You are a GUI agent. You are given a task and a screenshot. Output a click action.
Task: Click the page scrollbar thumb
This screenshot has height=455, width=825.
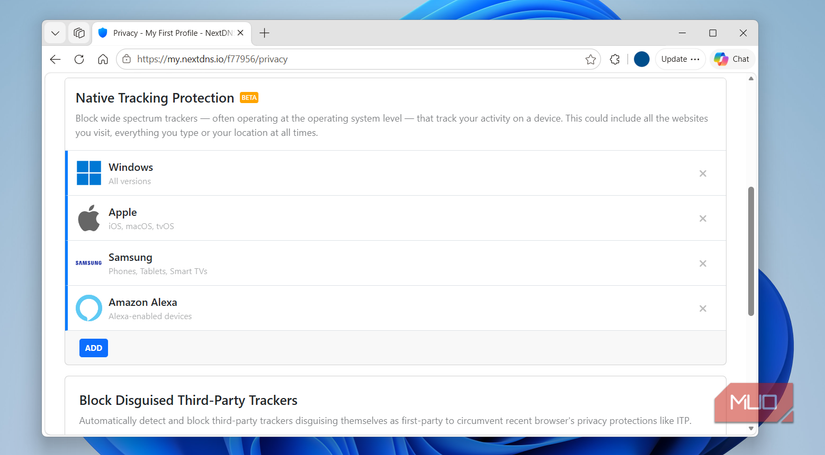click(751, 251)
